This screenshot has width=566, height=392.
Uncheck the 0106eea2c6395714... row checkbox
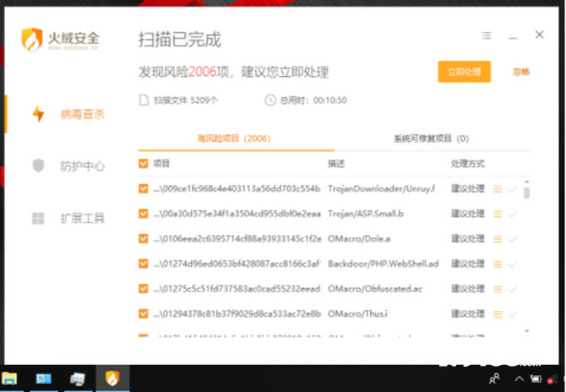coord(144,238)
